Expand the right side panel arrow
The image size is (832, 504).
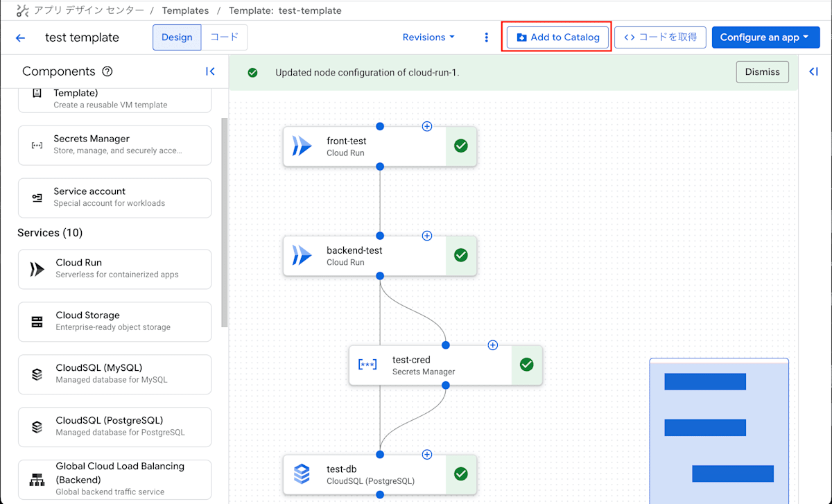pyautogui.click(x=814, y=71)
